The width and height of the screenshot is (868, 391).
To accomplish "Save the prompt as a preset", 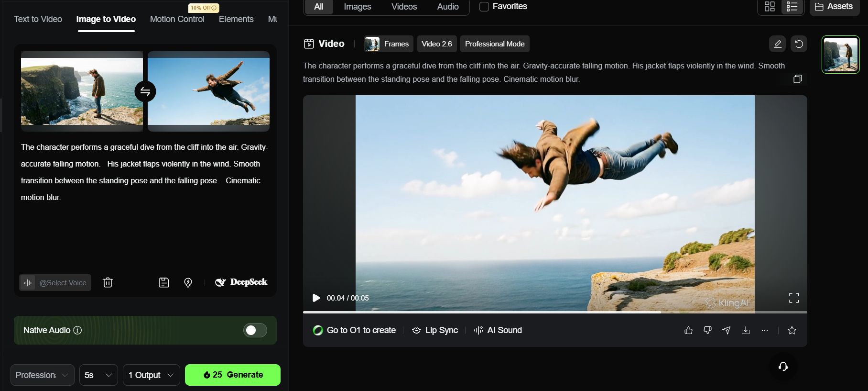I will (164, 282).
